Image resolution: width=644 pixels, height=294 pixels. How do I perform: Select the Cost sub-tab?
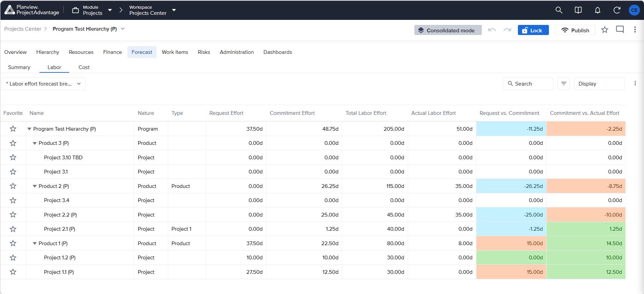pos(84,67)
